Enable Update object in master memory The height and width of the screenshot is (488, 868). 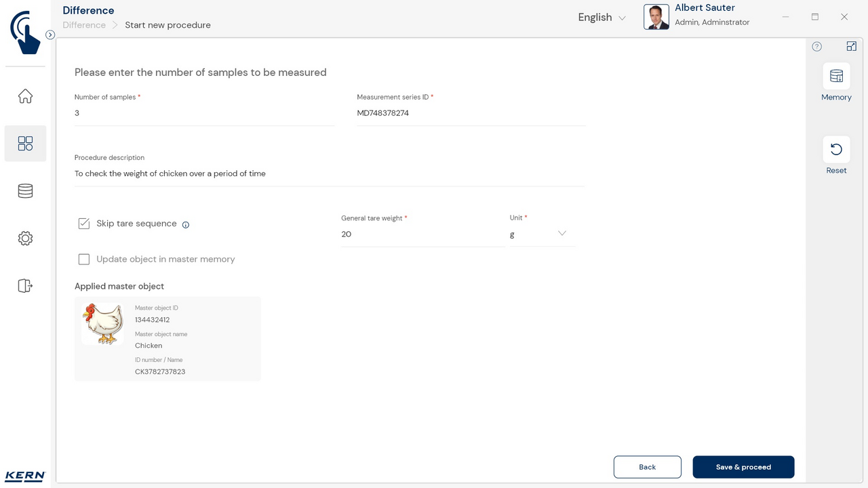[84, 259]
